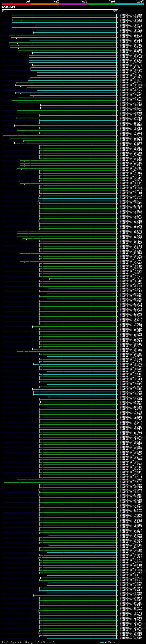Open hit UniRef100_Q0W9E2
This screenshot has height=644, width=146.
(131, 27)
